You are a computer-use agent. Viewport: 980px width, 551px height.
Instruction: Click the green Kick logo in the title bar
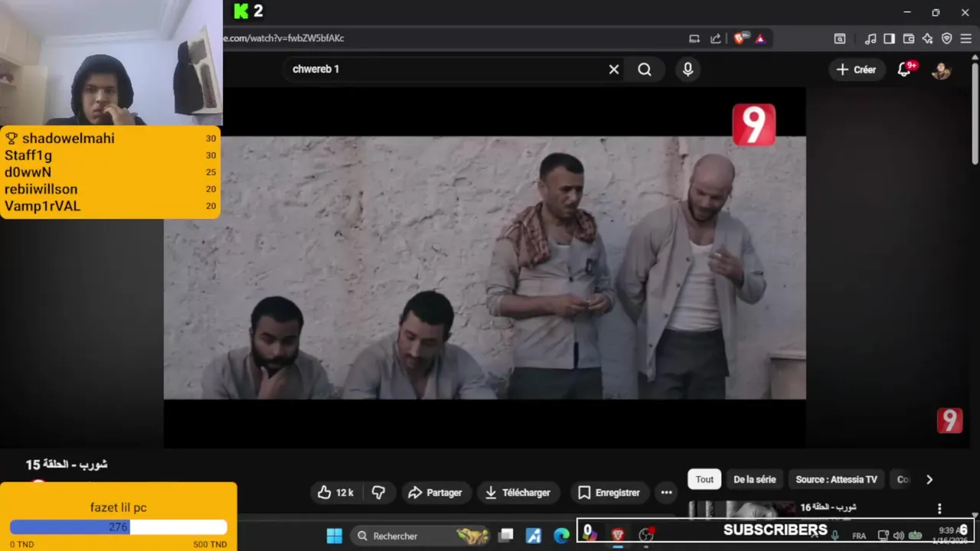[x=241, y=11]
